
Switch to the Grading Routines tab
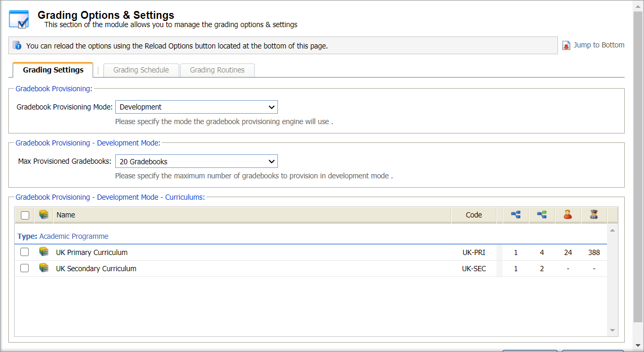pos(217,70)
